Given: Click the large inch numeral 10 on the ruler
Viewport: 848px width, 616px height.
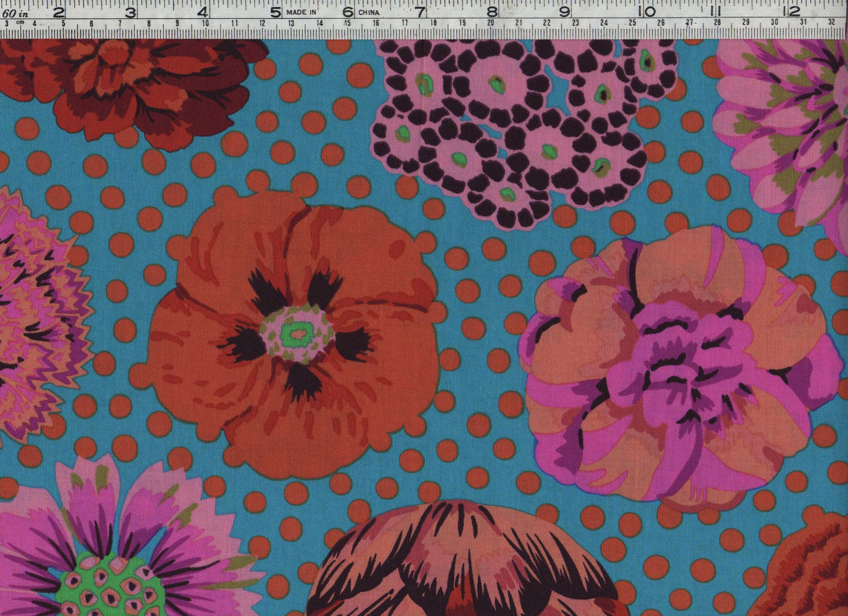Looking at the screenshot, I should [x=648, y=11].
